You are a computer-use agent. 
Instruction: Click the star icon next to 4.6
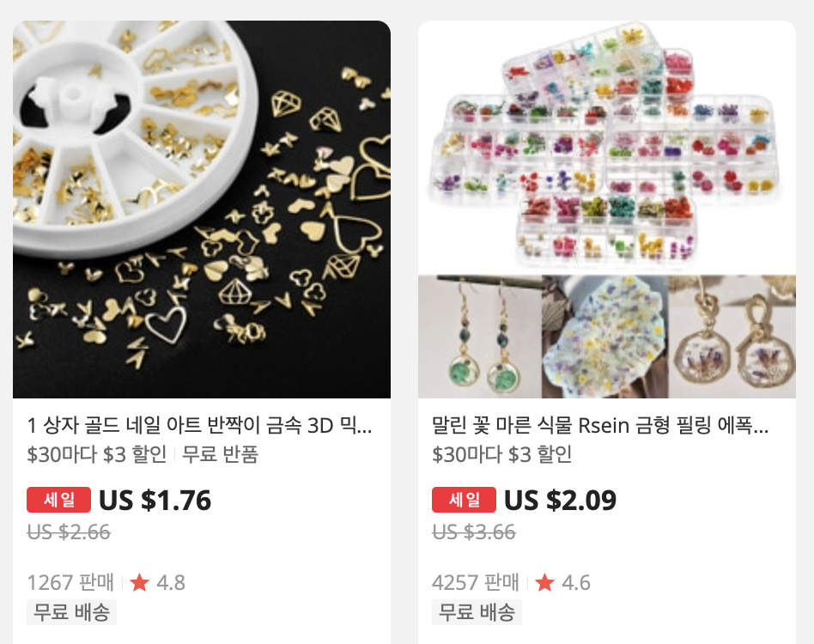pos(544,583)
